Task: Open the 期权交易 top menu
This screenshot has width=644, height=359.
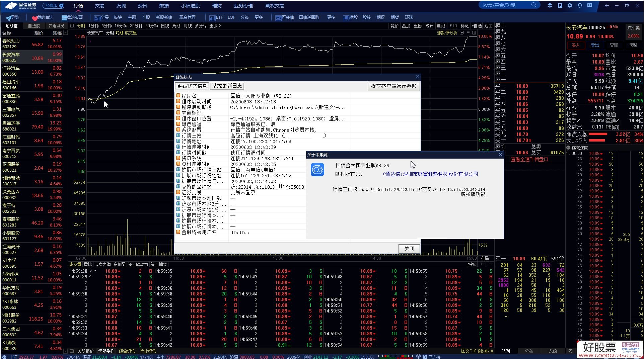Action: click(275, 6)
